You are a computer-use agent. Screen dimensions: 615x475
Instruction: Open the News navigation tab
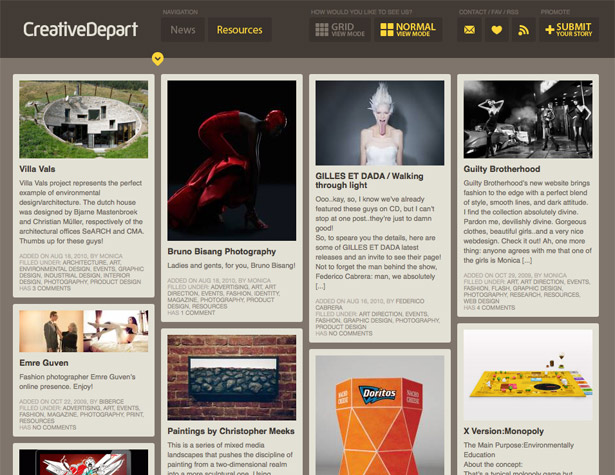pos(183,30)
